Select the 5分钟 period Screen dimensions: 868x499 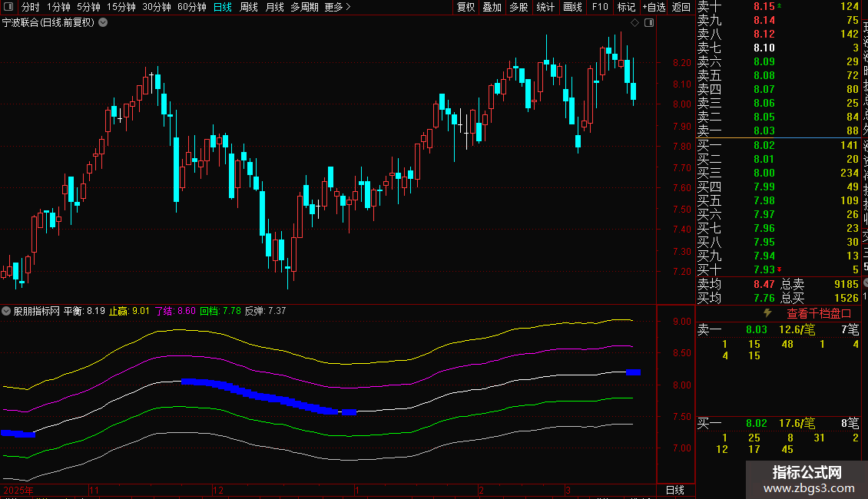88,7
